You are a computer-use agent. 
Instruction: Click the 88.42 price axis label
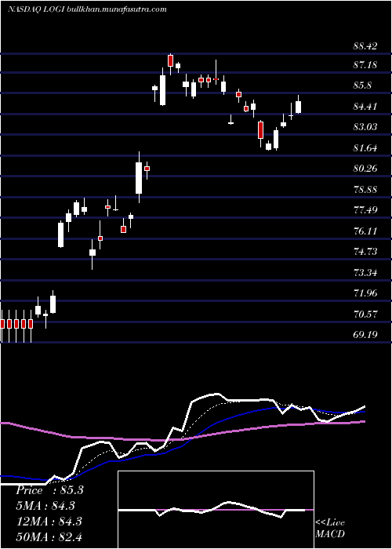click(365, 45)
